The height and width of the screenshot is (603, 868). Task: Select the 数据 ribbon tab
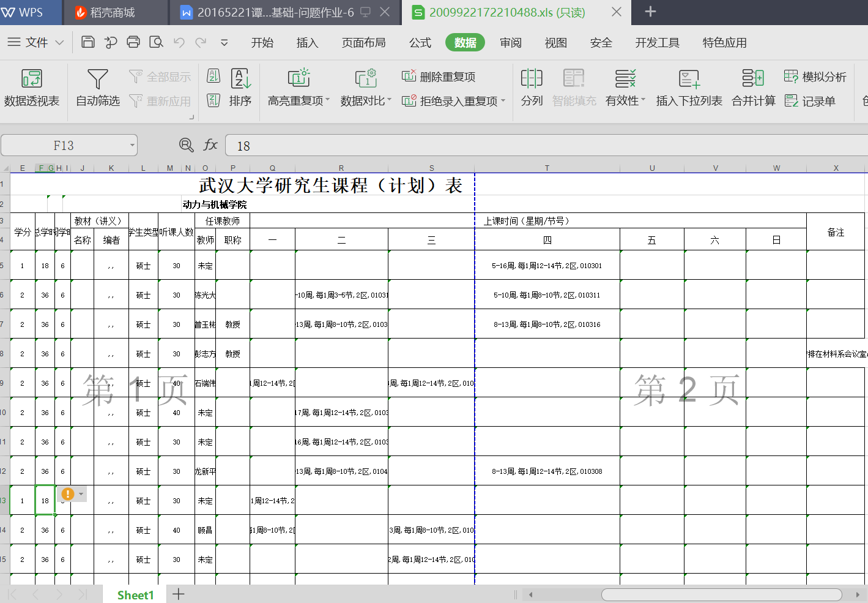[x=466, y=42]
